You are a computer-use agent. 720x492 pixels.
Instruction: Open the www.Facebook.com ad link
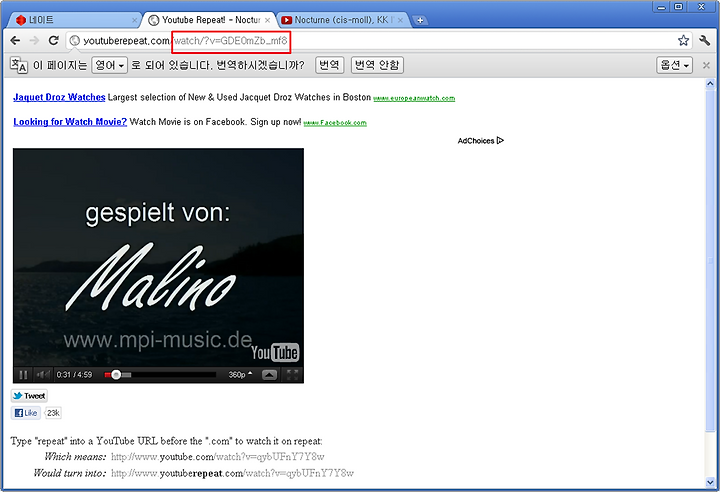tap(335, 123)
